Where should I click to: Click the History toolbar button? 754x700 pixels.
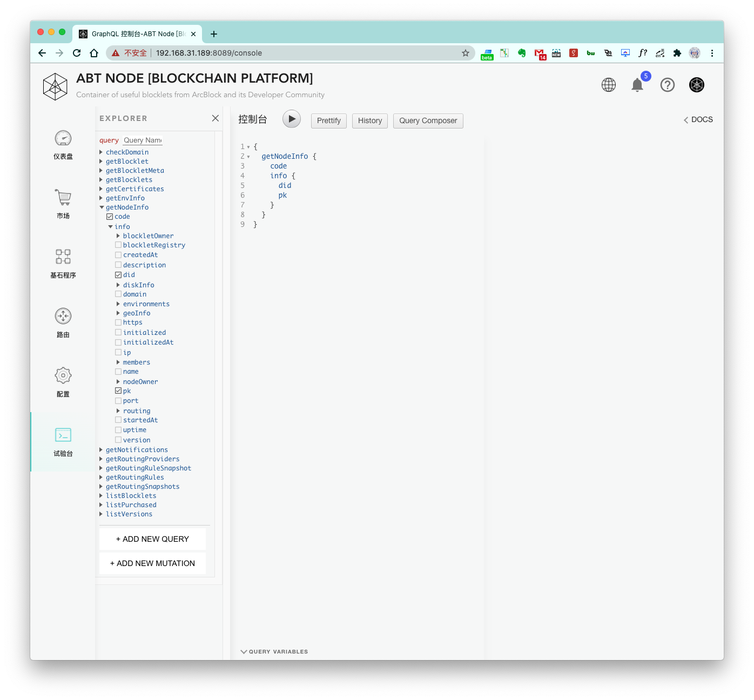coord(370,121)
